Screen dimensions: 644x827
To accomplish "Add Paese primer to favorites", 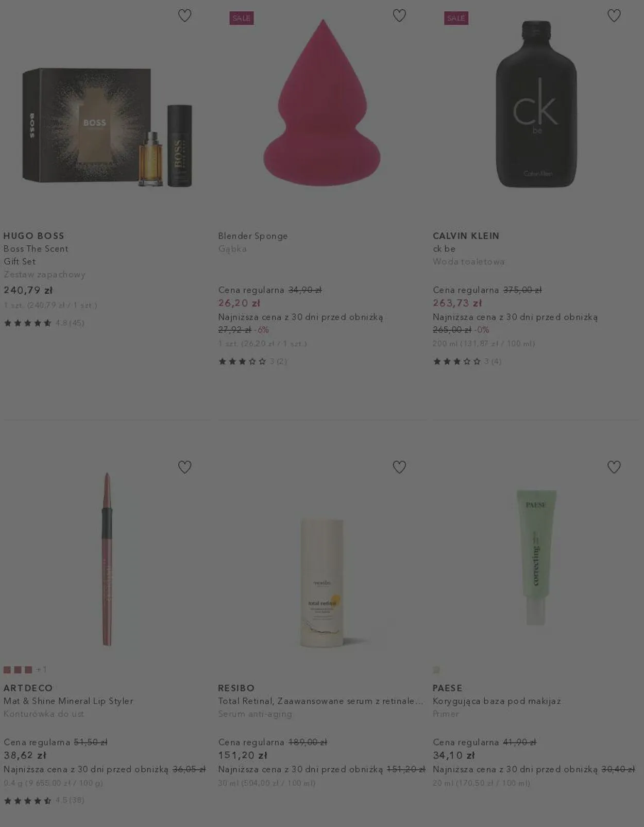I will click(x=614, y=467).
